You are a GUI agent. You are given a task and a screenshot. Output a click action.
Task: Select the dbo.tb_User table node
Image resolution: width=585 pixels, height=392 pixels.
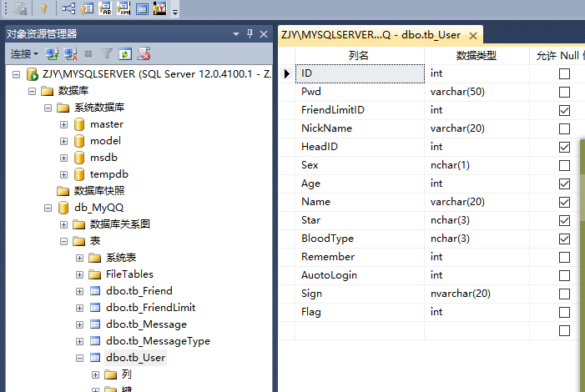pyautogui.click(x=135, y=358)
